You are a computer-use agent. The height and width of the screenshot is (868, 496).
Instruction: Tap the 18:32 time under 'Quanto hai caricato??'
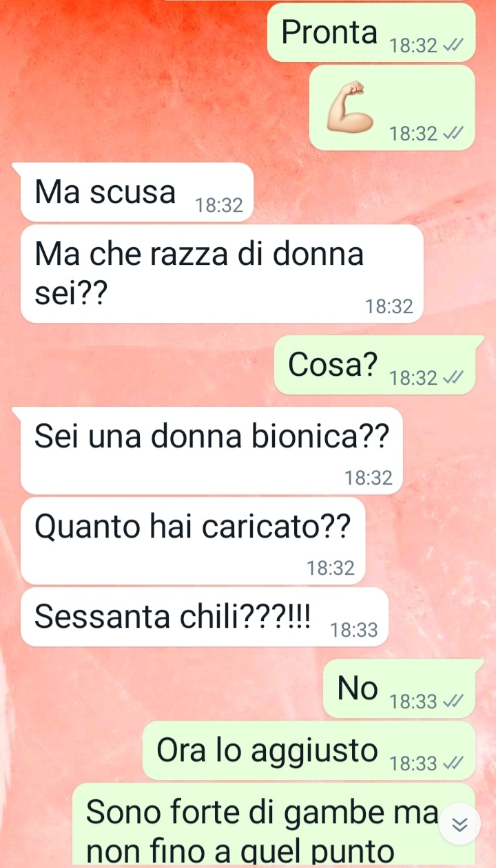[x=331, y=568]
